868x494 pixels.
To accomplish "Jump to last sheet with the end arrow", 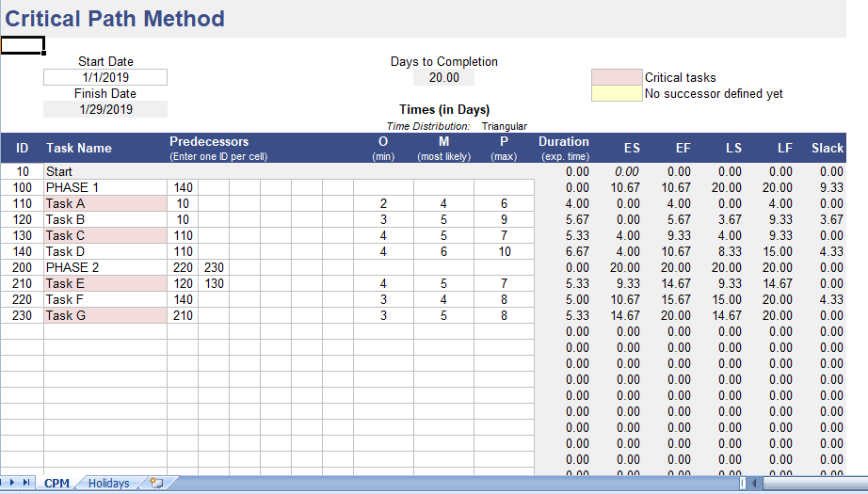I will click(26, 483).
